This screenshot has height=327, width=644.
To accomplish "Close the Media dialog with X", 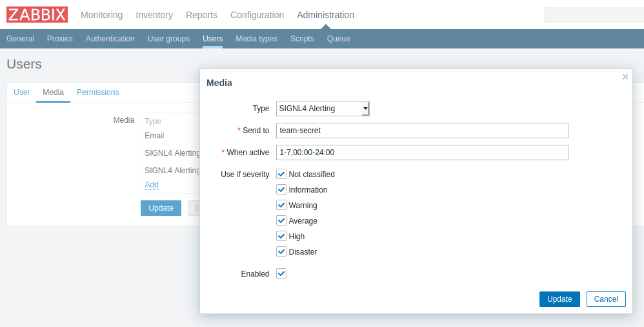I will click(625, 77).
